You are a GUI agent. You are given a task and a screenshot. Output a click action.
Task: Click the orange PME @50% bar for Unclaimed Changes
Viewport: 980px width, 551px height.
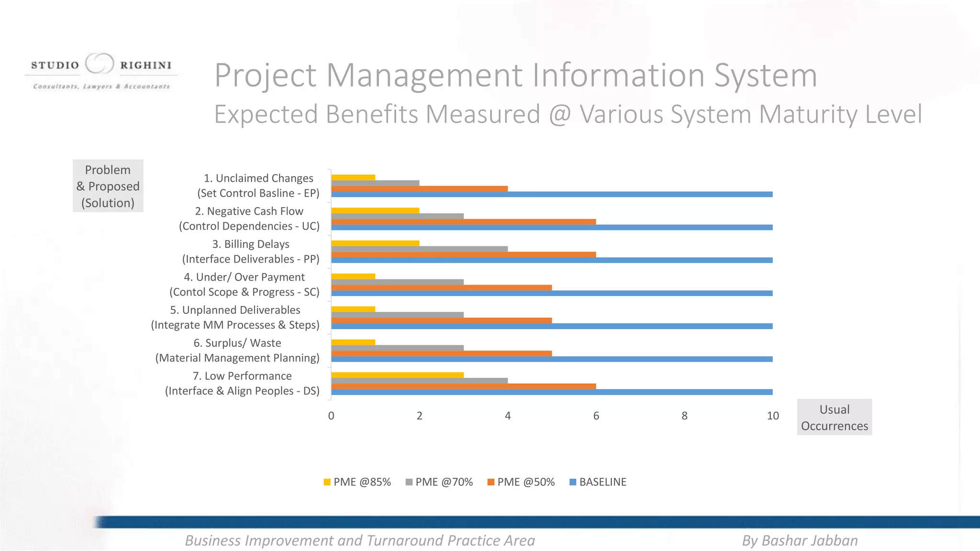pyautogui.click(x=419, y=188)
